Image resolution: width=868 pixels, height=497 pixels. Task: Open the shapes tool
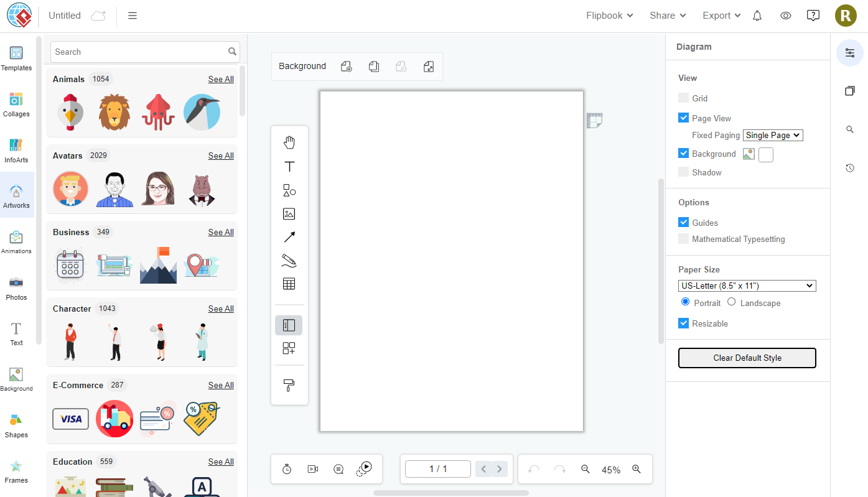point(289,190)
